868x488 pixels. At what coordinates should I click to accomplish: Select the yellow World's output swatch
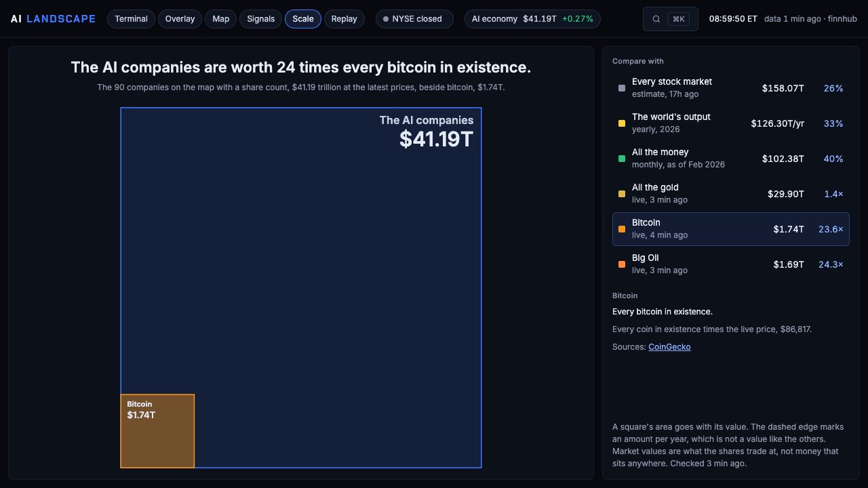(622, 123)
